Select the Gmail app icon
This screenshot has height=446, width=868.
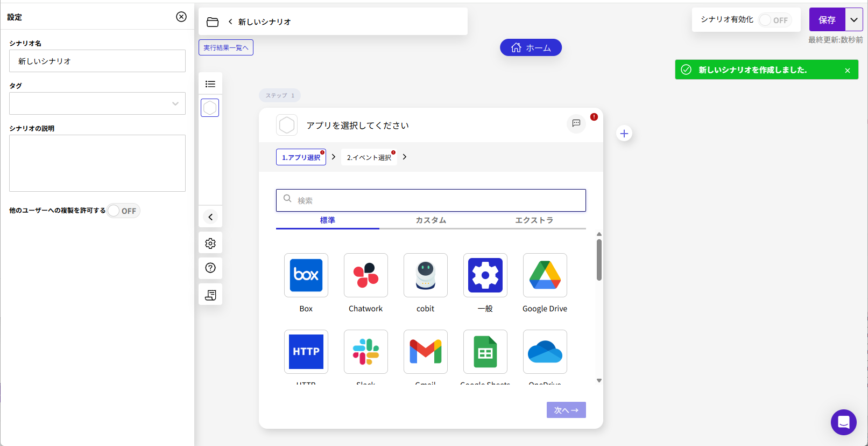pyautogui.click(x=426, y=352)
